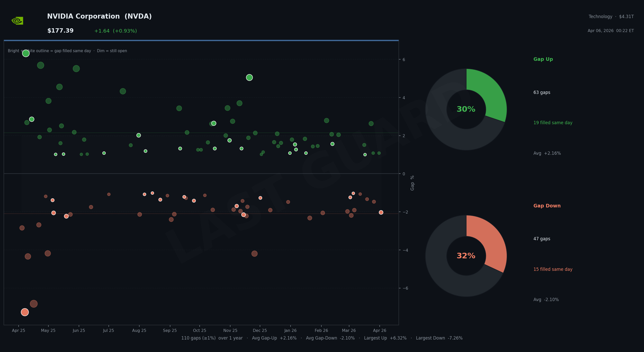Click the bright red bubble nearest Apr 26
Viewport: 644px width, 352px height.
(x=381, y=213)
